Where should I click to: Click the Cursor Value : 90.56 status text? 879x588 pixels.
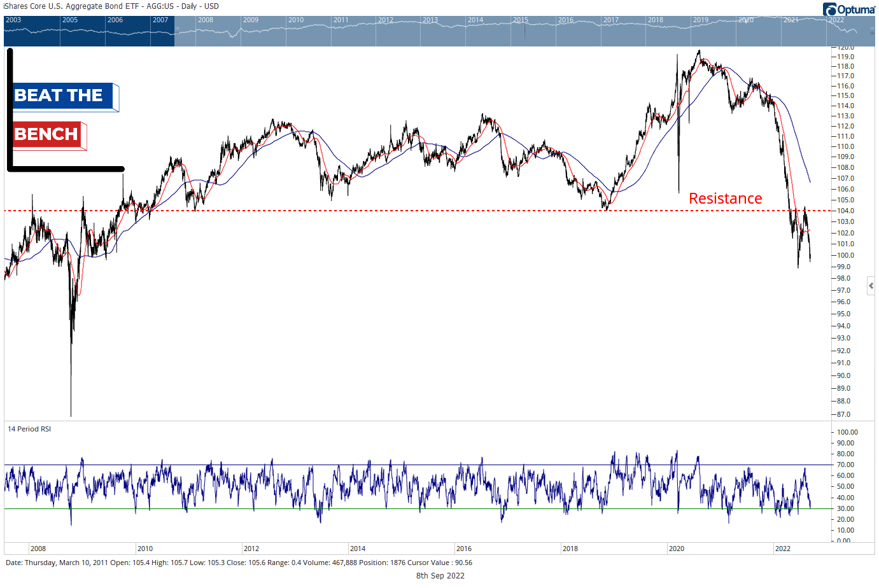pyautogui.click(x=440, y=563)
